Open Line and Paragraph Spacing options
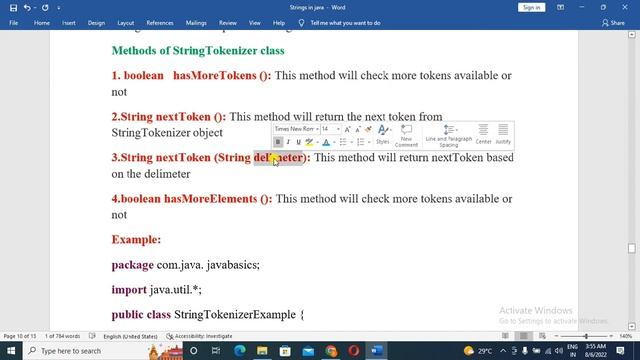The width and height of the screenshot is (640, 360). 449,136
